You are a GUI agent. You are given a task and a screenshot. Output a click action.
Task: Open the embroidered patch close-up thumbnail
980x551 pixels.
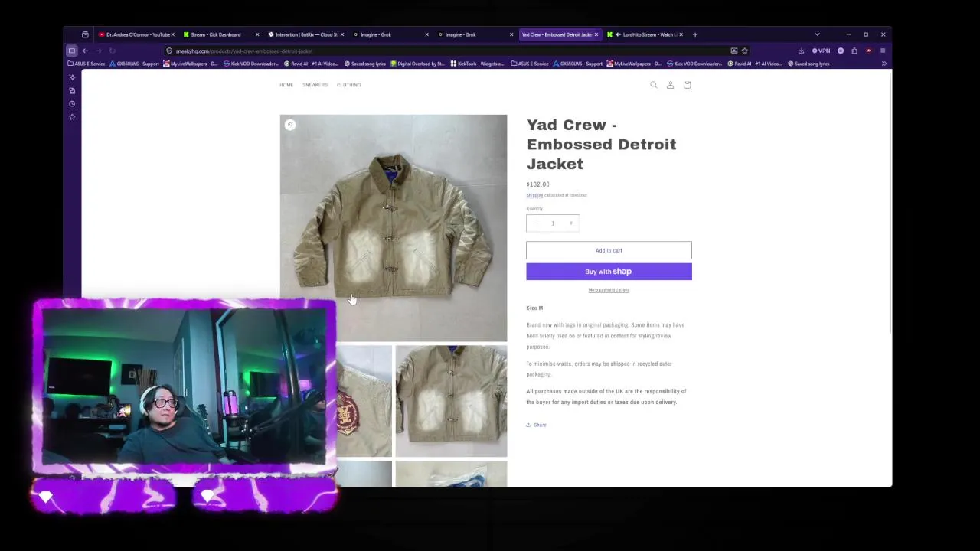pyautogui.click(x=364, y=401)
